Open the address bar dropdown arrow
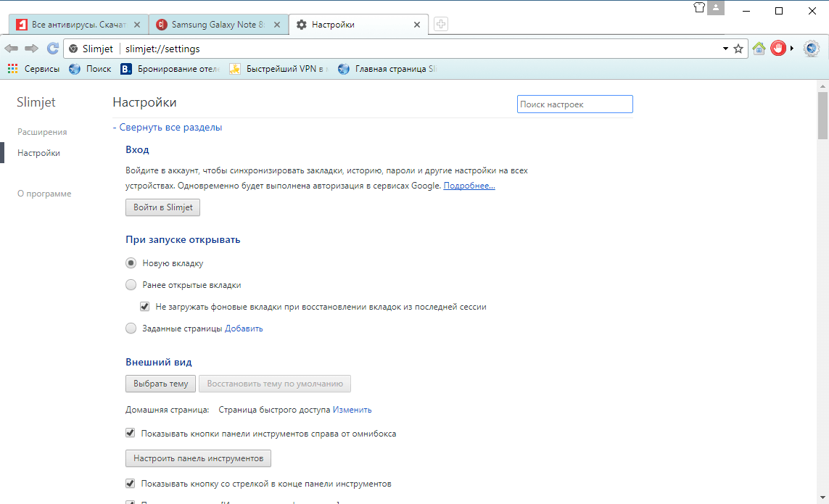This screenshot has height=504, width=829. 725,49
